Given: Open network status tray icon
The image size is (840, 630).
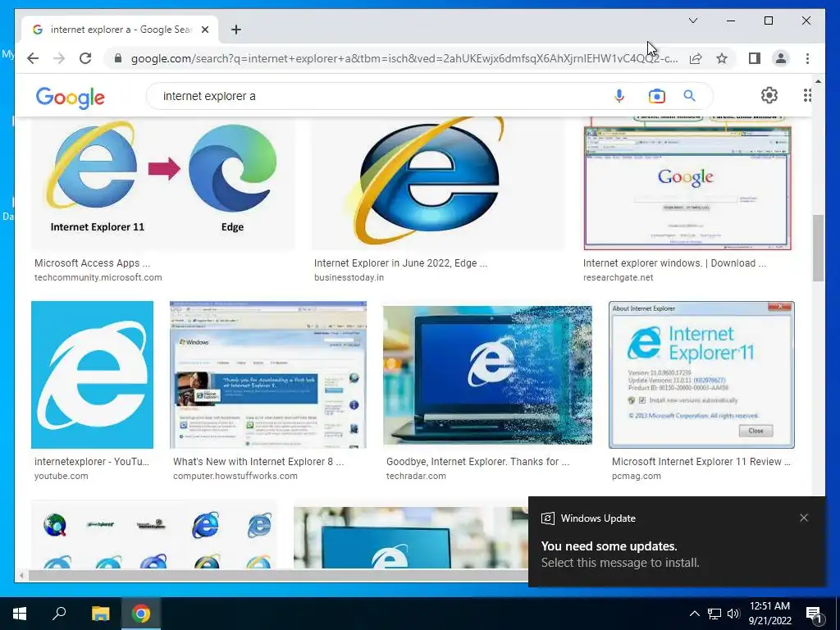Looking at the screenshot, I should coord(714,614).
